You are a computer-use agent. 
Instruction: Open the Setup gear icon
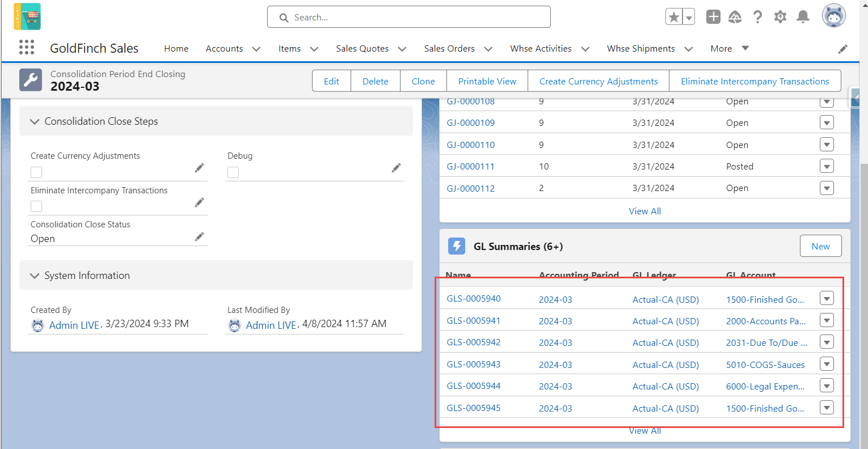[x=781, y=17]
